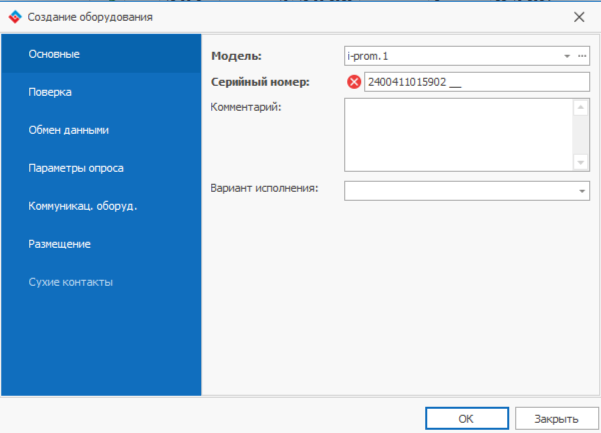Open the Вариант исполнения dropdown list
Image resolution: width=601 pixels, height=433 pixels.
point(581,190)
